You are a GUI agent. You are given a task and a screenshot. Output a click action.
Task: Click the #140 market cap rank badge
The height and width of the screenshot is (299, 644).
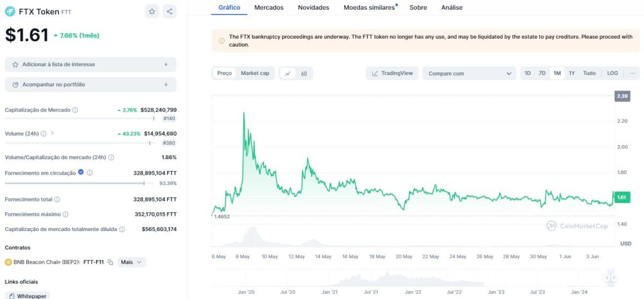(169, 118)
